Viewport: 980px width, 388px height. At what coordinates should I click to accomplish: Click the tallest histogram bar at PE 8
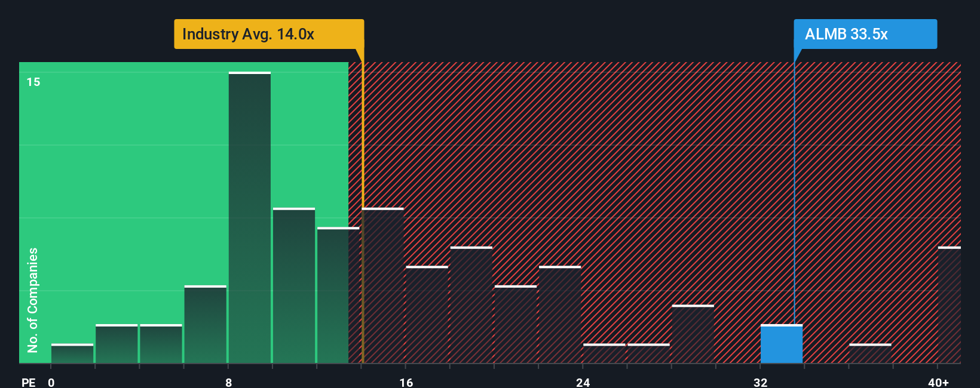pos(250,217)
